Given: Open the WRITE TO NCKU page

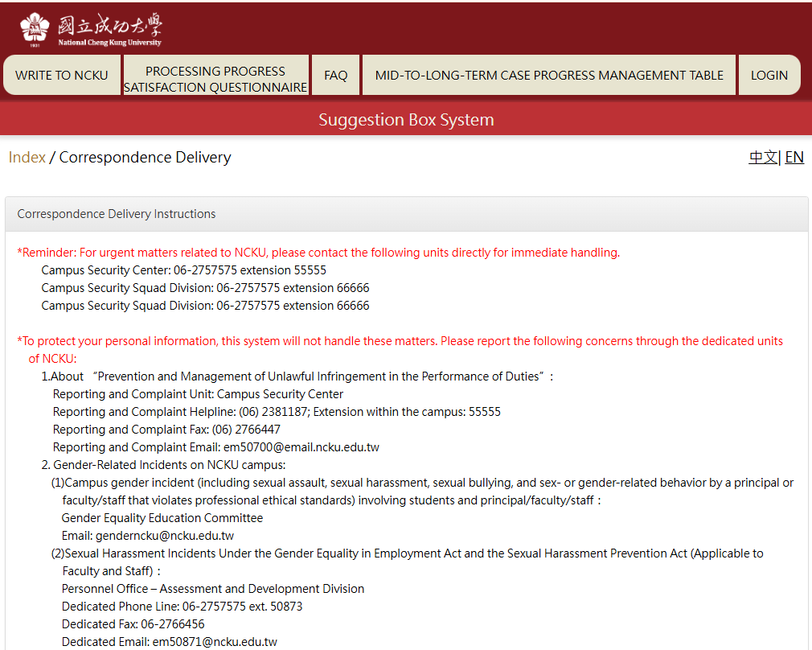Looking at the screenshot, I should [62, 75].
